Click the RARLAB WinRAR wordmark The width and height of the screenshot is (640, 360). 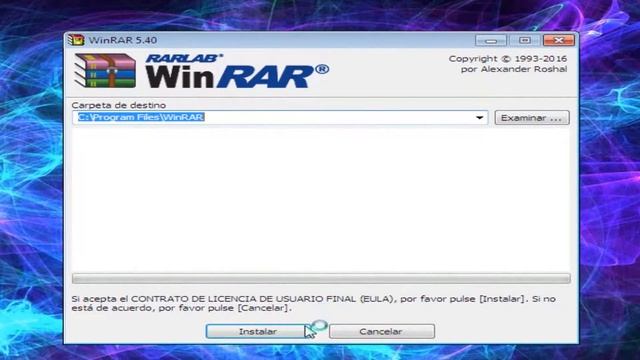237,71
